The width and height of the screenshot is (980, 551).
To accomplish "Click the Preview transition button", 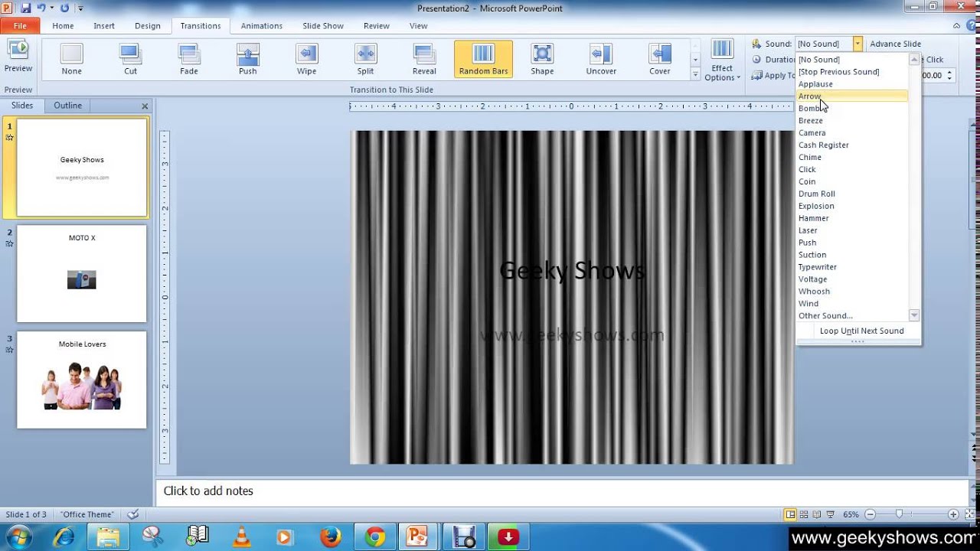I will 18,57.
